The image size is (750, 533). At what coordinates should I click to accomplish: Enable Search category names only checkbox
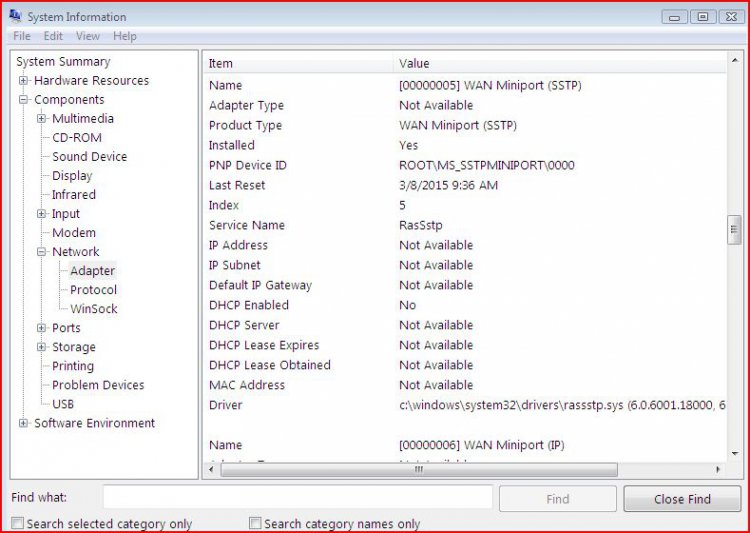[x=255, y=523]
